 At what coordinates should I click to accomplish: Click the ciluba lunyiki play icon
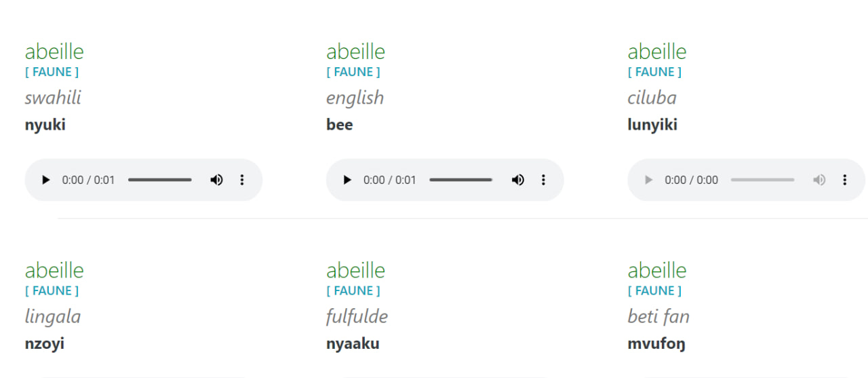[648, 180]
